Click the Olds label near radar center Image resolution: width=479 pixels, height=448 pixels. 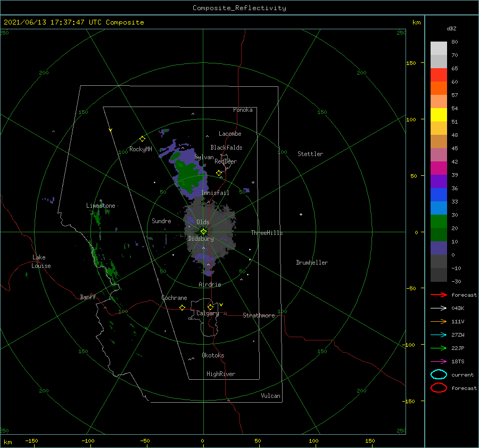(203, 222)
